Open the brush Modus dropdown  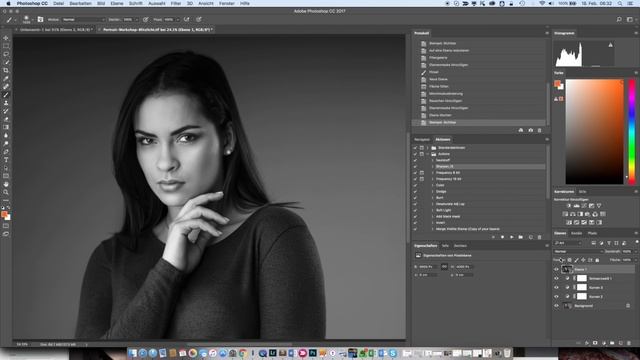coord(84,19)
